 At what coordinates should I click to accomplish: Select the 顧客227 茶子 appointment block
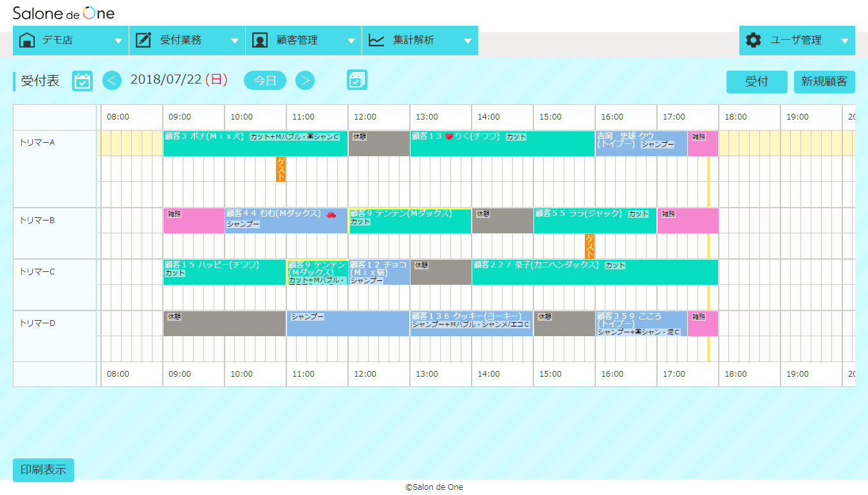[x=595, y=273]
